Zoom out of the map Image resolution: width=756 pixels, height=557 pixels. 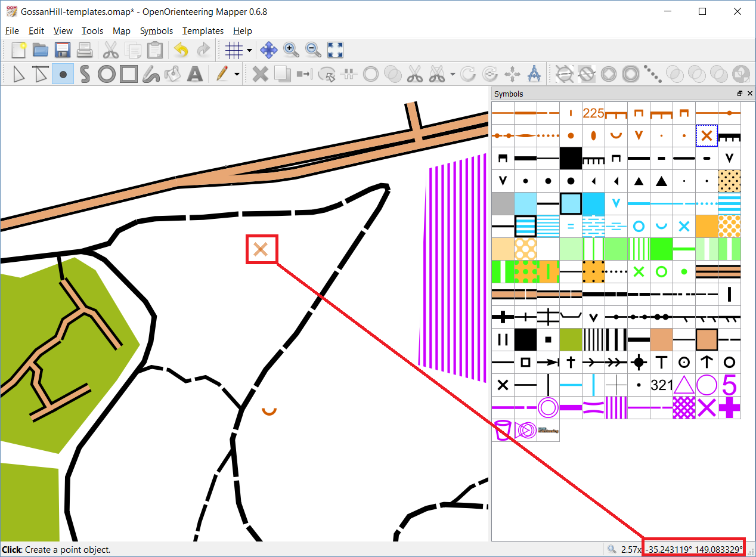pos(313,50)
